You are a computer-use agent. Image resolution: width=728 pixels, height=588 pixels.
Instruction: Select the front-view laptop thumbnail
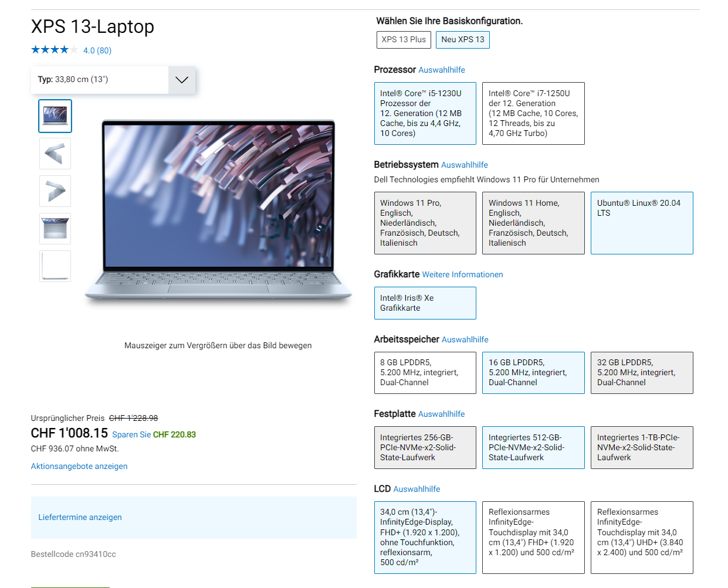(55, 115)
